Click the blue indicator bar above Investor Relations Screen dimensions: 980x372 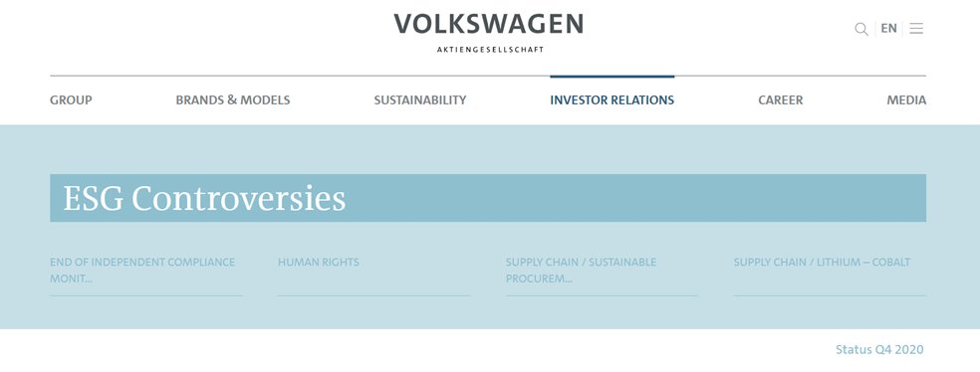point(612,77)
